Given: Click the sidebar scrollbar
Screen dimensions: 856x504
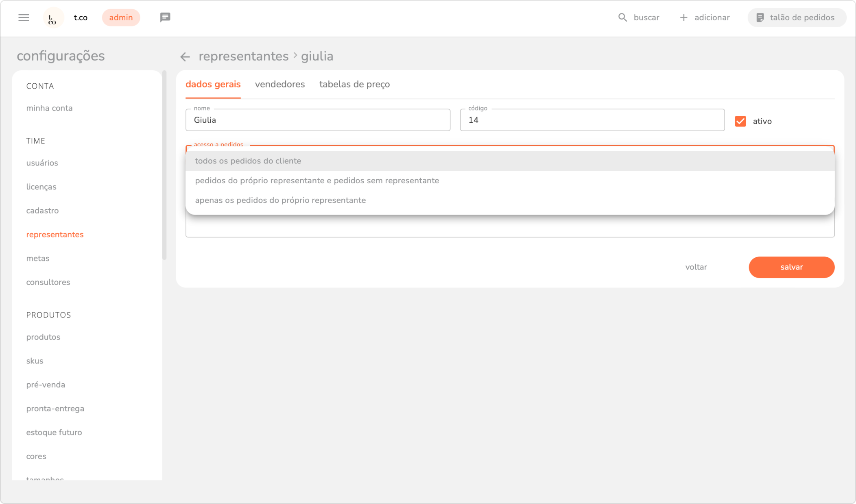Looking at the screenshot, I should (x=164, y=165).
